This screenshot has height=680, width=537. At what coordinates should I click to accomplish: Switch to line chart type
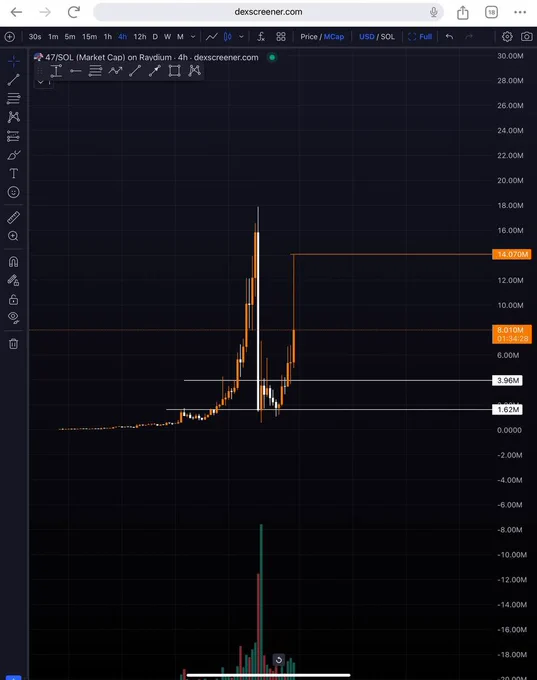212,37
